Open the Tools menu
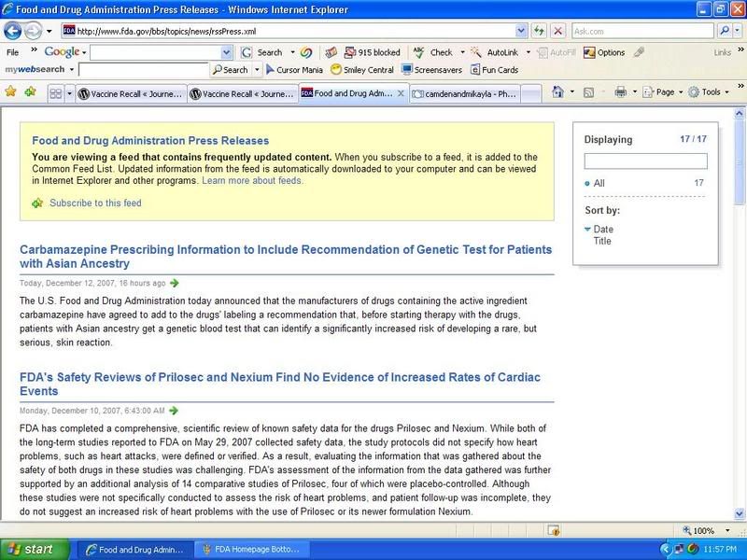Screen dimensions: 747x560 (709, 91)
